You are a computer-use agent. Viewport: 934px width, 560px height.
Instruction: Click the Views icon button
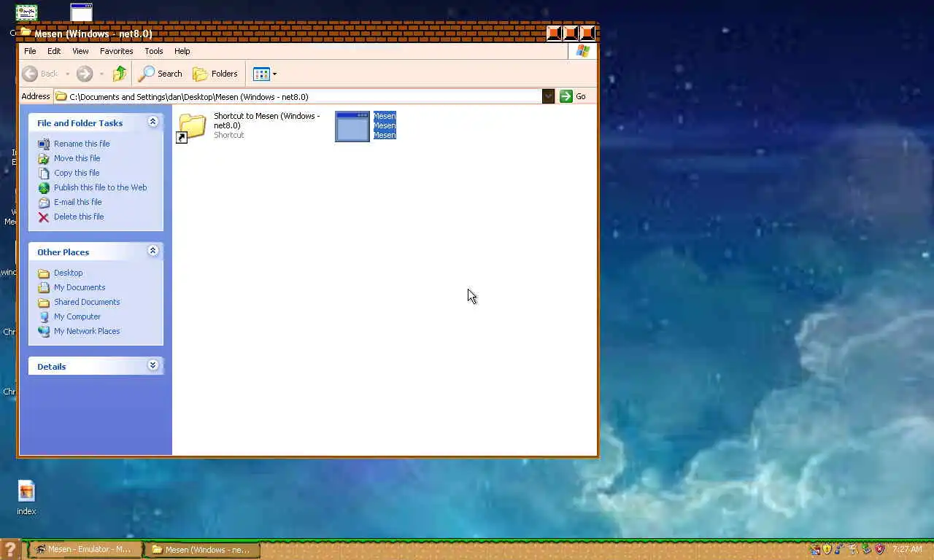261,74
